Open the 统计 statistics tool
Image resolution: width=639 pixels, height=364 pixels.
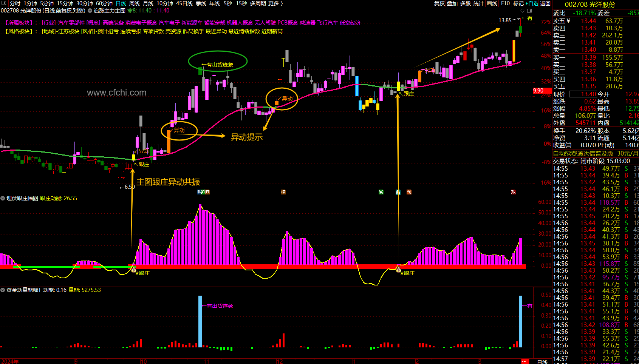[x=478, y=3]
